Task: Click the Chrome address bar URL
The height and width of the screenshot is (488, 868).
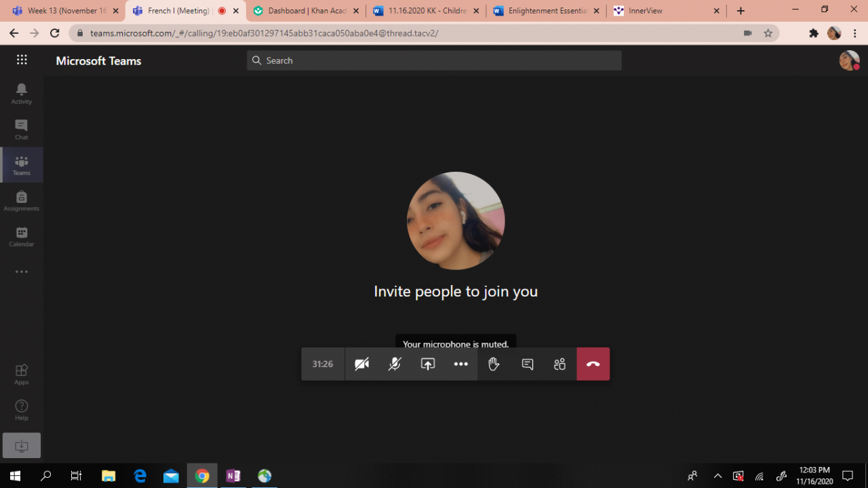Action: [x=264, y=33]
